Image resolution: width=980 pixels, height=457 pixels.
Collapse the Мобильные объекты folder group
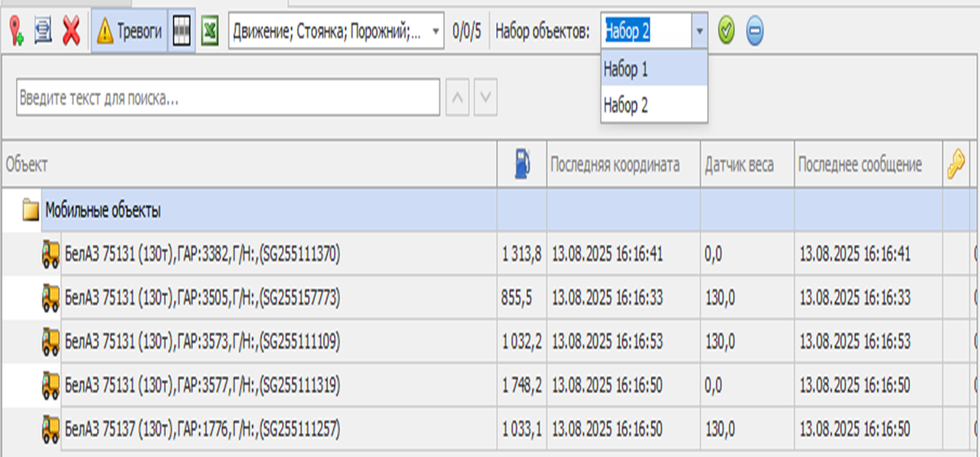click(32, 212)
